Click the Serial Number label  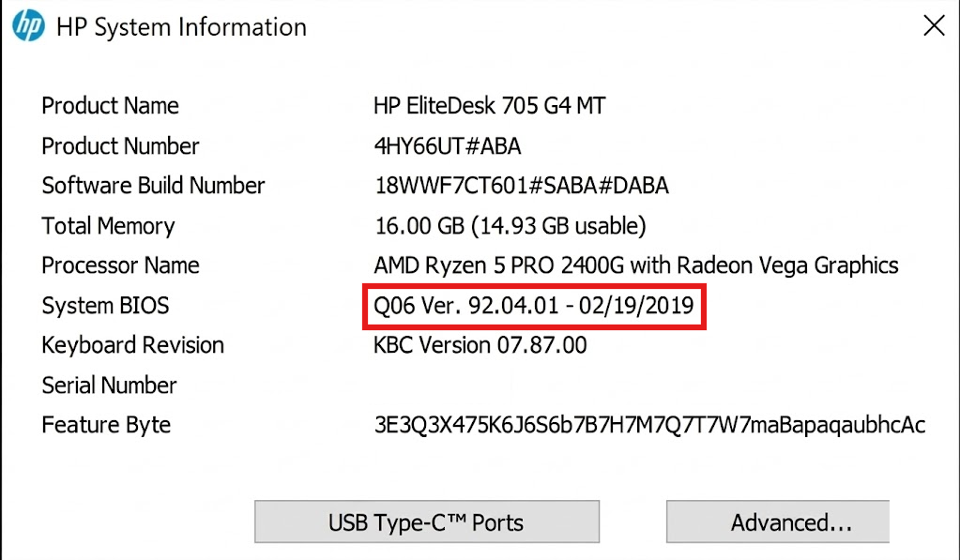[109, 385]
